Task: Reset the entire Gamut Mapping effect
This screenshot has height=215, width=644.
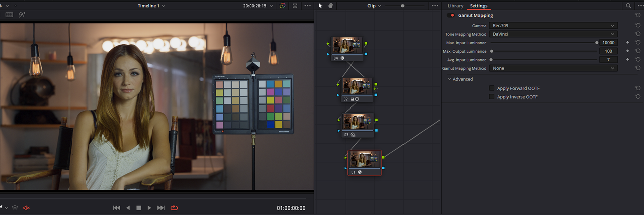Action: coord(638,15)
